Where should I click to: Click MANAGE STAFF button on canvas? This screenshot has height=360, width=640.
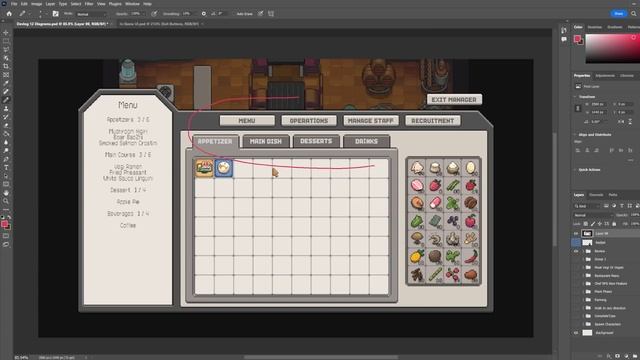point(371,120)
